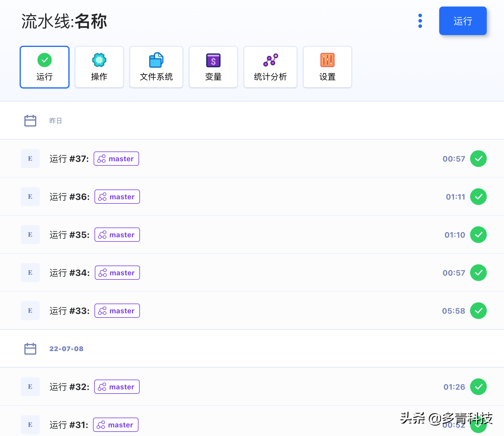Image resolution: width=504 pixels, height=436 pixels.
Task: Click the green success check of run #32
Action: coord(478,387)
